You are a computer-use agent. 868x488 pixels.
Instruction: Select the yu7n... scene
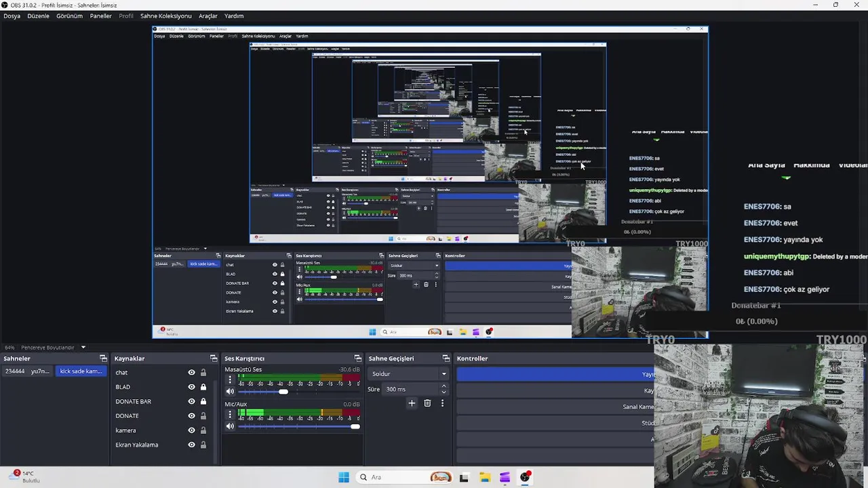[41, 371]
